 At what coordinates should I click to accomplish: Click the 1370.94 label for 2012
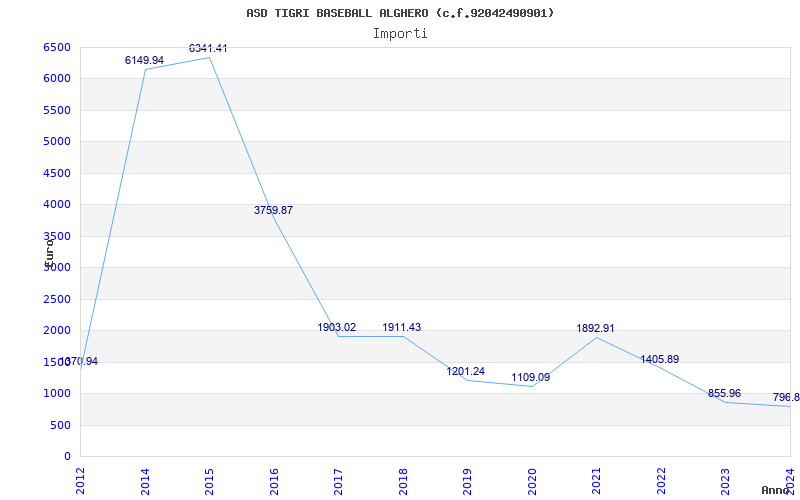pos(79,362)
